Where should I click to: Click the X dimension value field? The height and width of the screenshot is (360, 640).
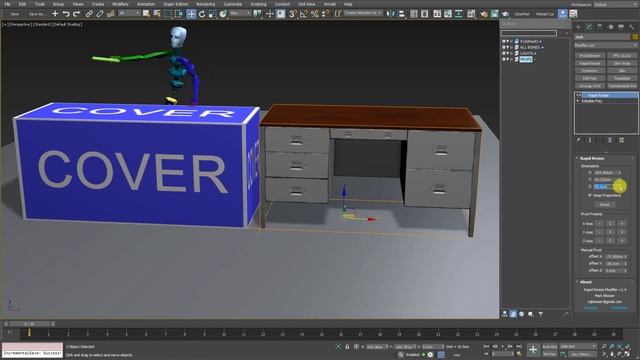pos(606,173)
